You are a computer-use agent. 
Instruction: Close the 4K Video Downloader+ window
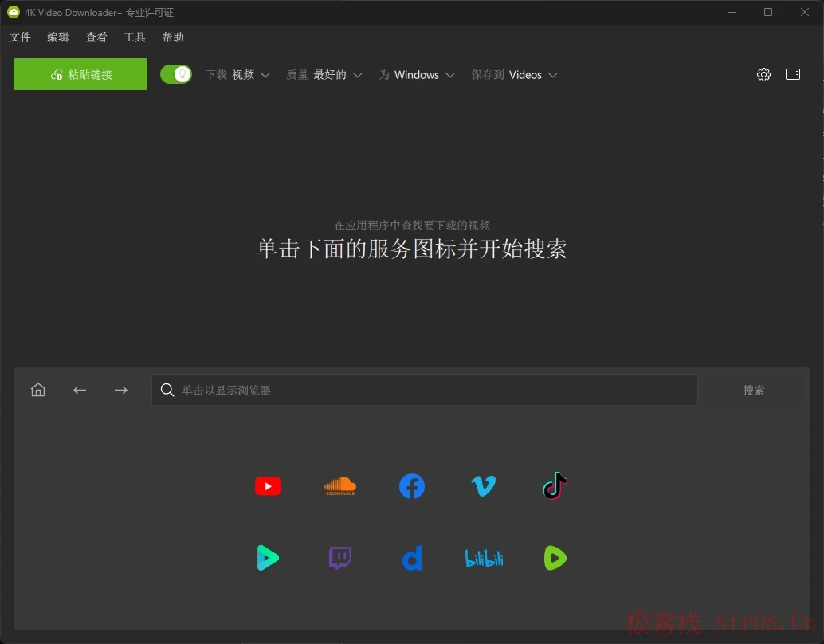[805, 12]
